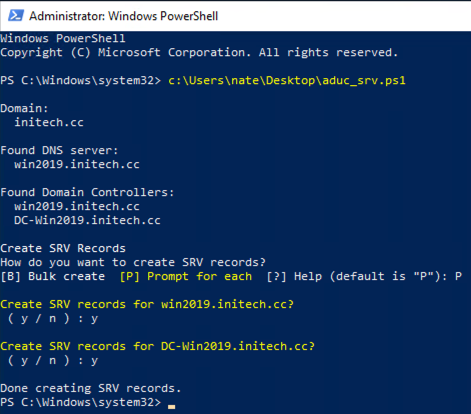
Task: Click the Administrator: Windows PowerShell title text
Action: (124, 16)
